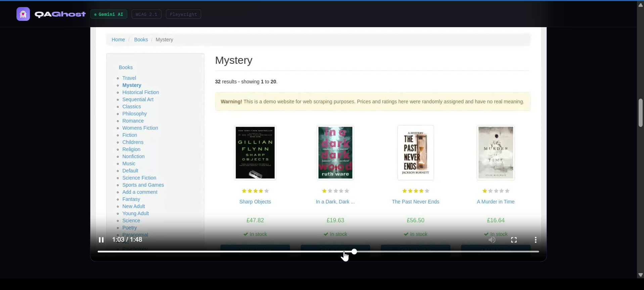The width and height of the screenshot is (644, 290).
Task: Click the scrollbar down arrow
Action: point(640,275)
